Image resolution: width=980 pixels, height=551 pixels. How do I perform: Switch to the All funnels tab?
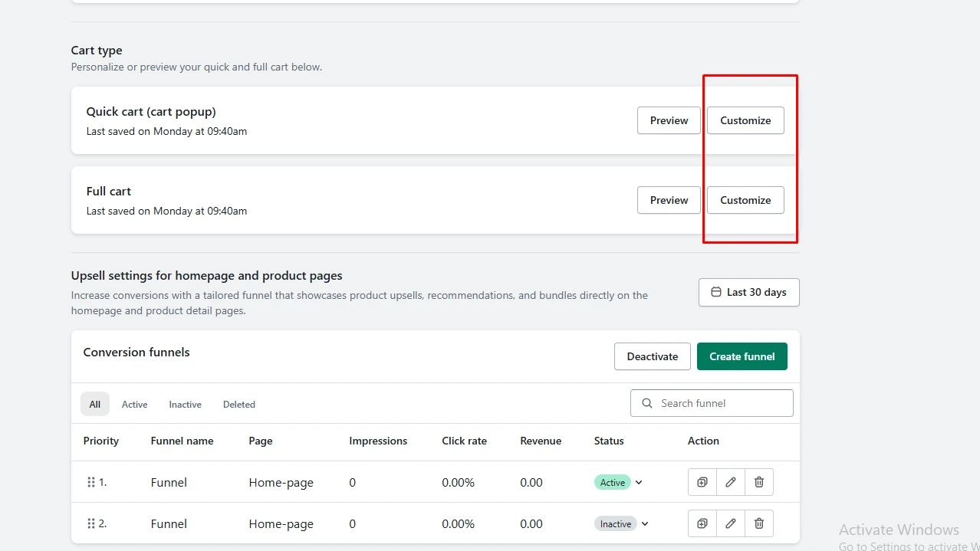(95, 404)
